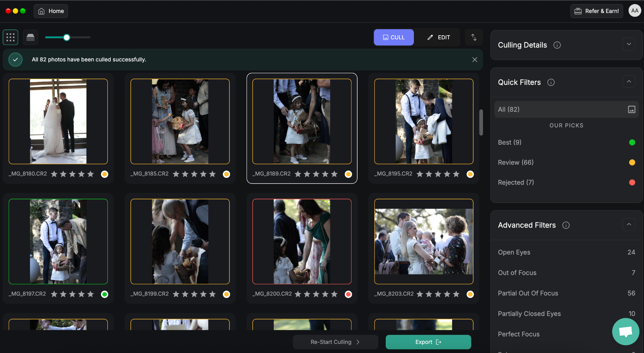Expand the Culling Details panel
Screen dimensions: 644x353
point(629,44)
